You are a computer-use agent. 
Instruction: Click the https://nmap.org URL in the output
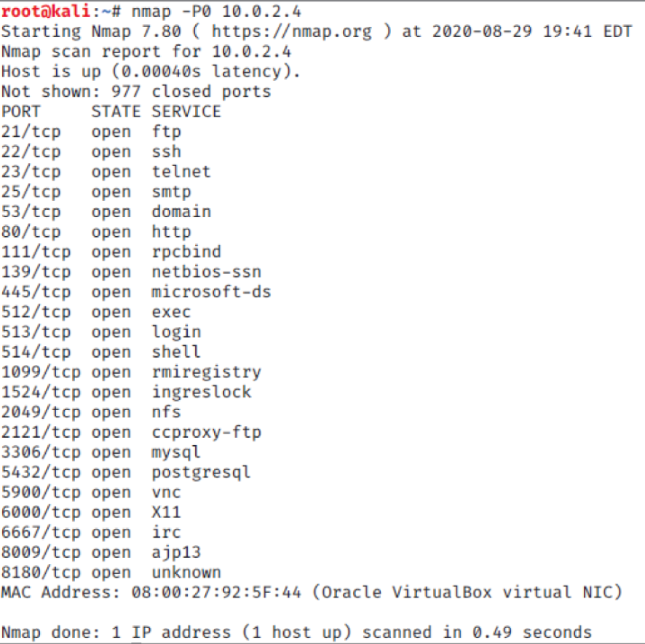pyautogui.click(x=292, y=32)
